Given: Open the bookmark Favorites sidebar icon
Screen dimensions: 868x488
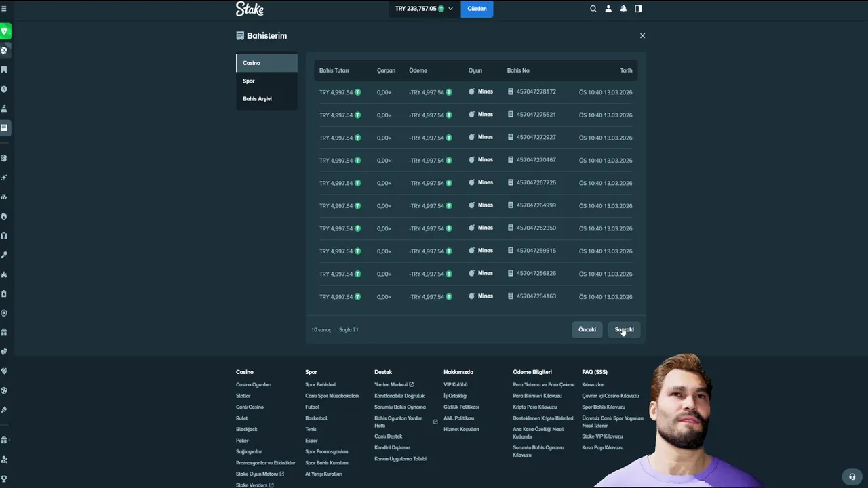Looking at the screenshot, I should pyautogui.click(x=4, y=70).
